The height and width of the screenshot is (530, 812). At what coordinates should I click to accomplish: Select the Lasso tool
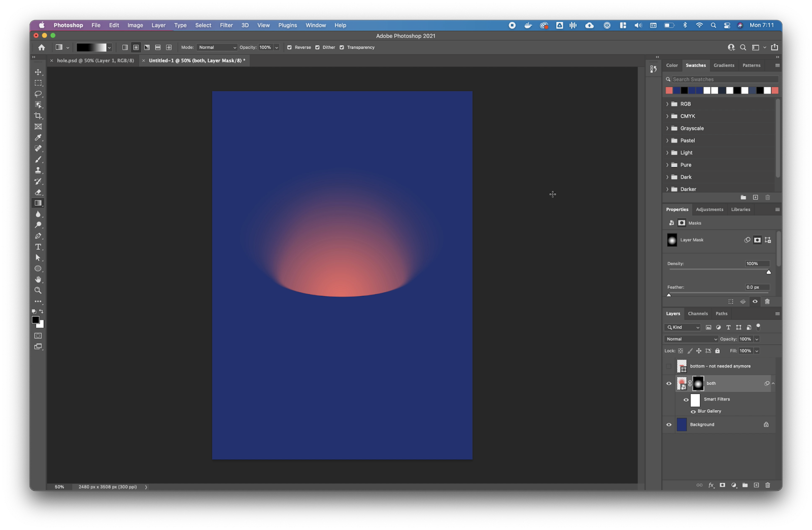38,94
